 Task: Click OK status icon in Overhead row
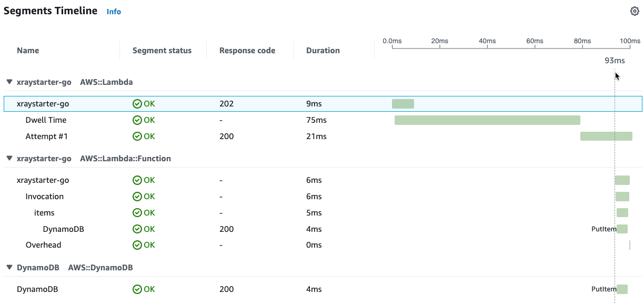pyautogui.click(x=137, y=245)
